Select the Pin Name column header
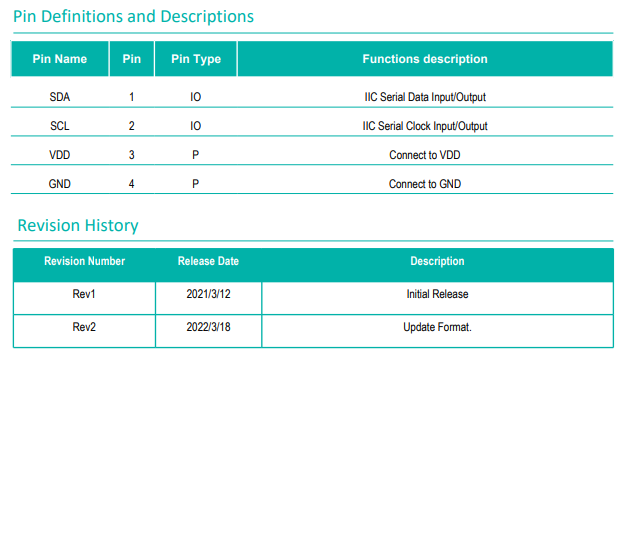The width and height of the screenshot is (626, 543). tap(60, 59)
